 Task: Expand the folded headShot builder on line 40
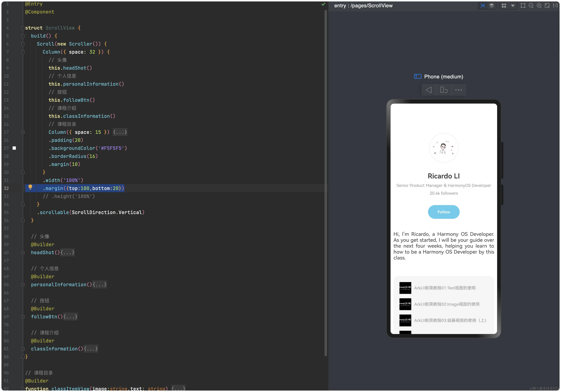23,253
